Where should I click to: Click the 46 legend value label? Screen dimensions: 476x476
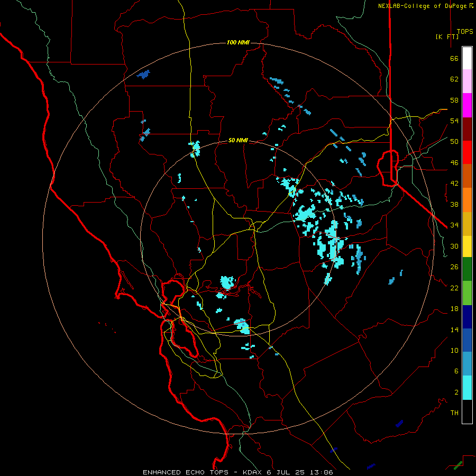point(454,162)
